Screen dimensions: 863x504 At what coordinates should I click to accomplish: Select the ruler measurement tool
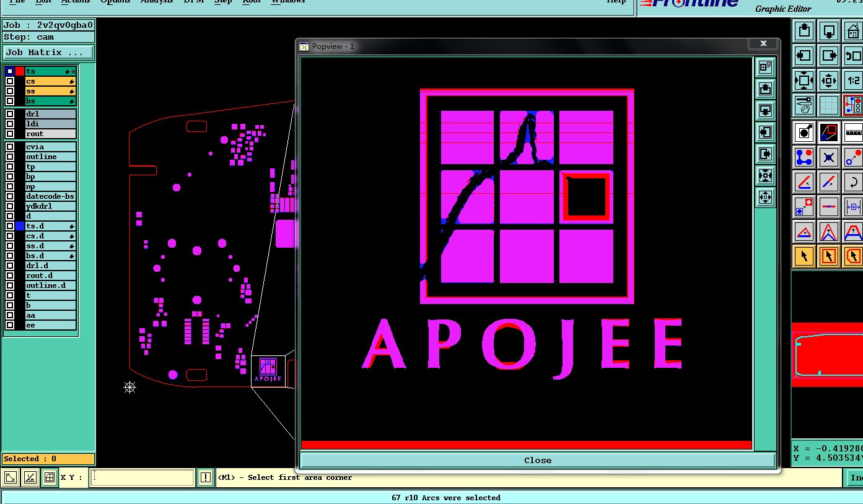(x=853, y=131)
